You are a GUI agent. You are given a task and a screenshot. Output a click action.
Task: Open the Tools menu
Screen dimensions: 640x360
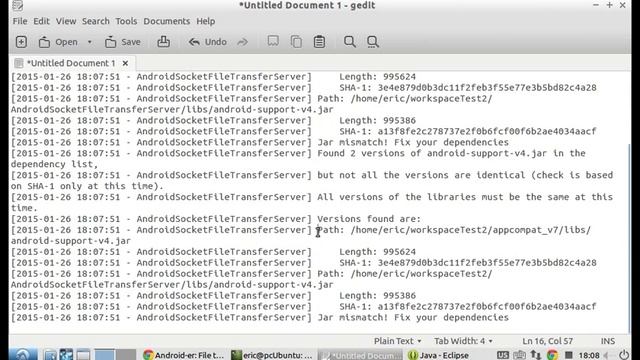[x=126, y=21]
